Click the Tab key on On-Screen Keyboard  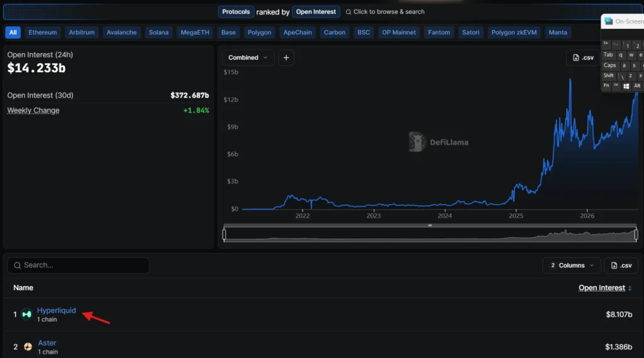(x=608, y=55)
